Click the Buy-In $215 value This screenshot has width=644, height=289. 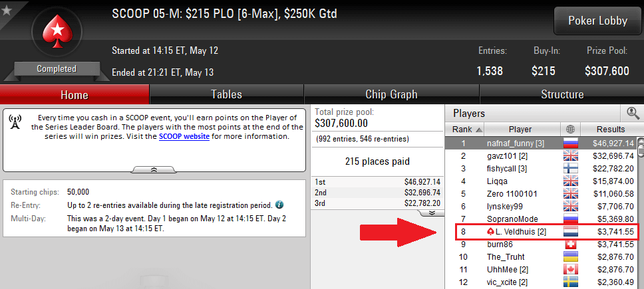point(544,71)
